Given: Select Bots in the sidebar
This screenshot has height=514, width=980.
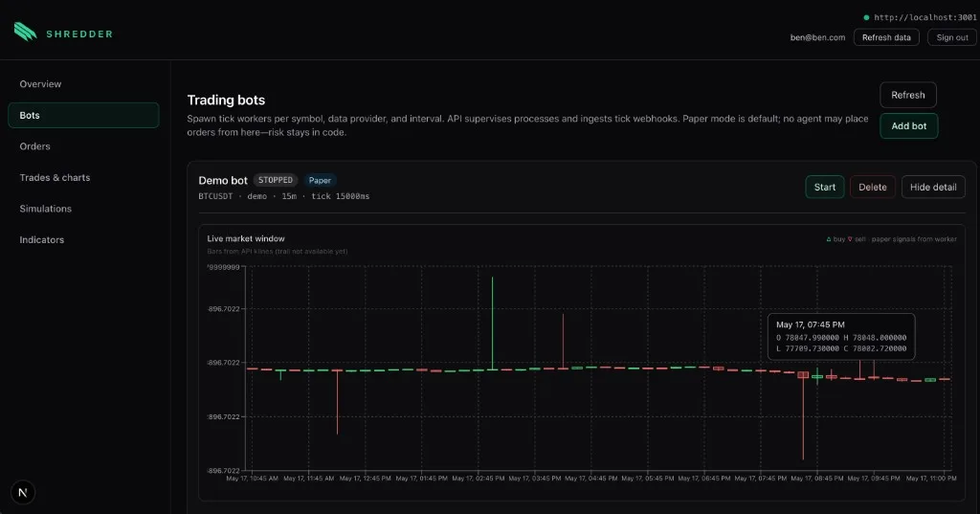Looking at the screenshot, I should 83,115.
